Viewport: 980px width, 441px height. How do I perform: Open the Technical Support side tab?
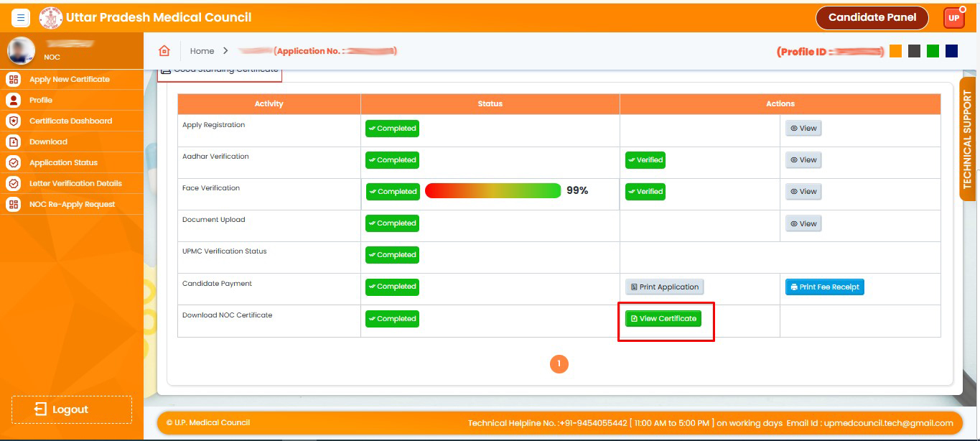coord(967,144)
